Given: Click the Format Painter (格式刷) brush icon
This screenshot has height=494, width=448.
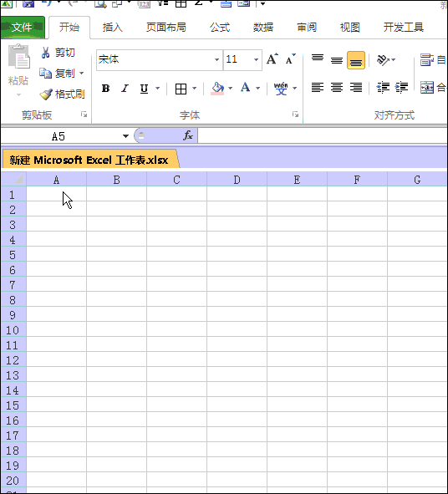Looking at the screenshot, I should point(46,94).
